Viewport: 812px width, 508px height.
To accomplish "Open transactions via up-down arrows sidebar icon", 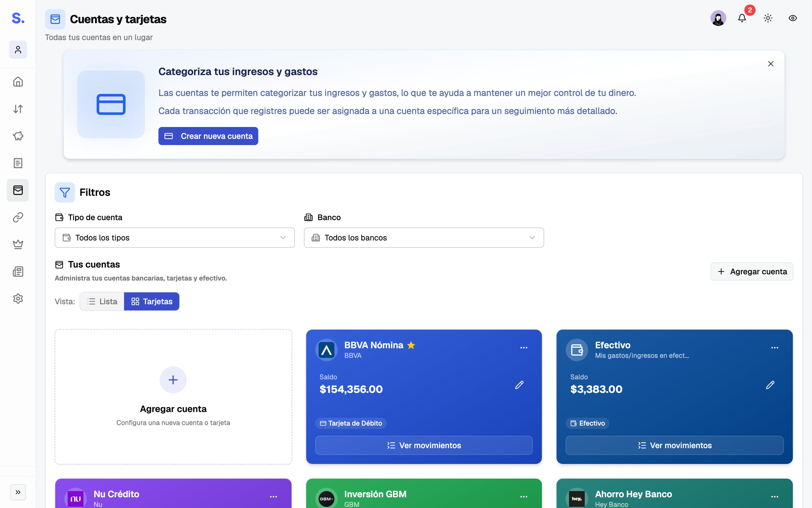I will click(x=18, y=109).
